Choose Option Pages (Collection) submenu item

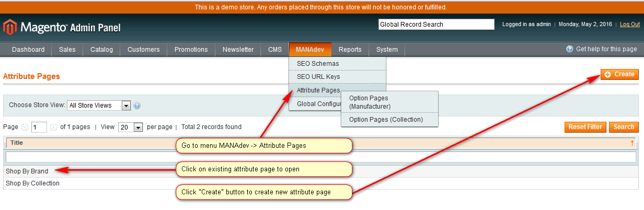tap(389, 120)
